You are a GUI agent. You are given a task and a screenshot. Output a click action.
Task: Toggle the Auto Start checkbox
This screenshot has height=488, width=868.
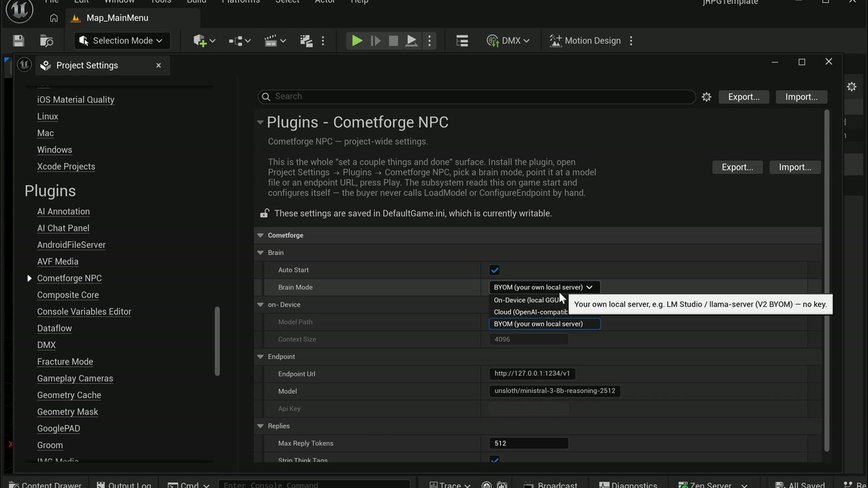494,270
